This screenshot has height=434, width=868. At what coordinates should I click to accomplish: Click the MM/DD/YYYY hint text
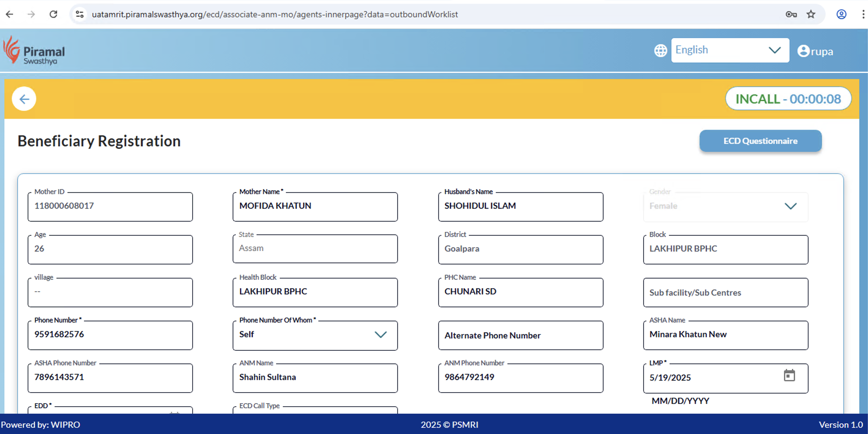680,401
